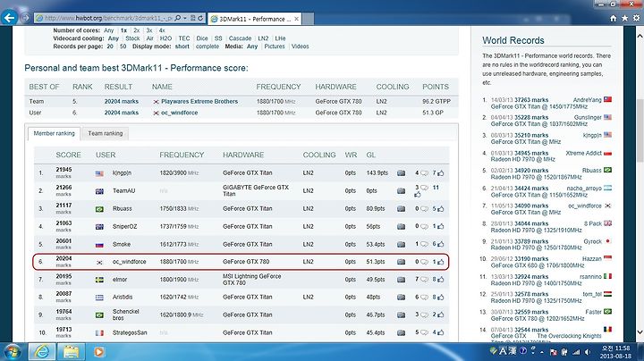Open TeamAU user profile

pyautogui.click(x=124, y=190)
